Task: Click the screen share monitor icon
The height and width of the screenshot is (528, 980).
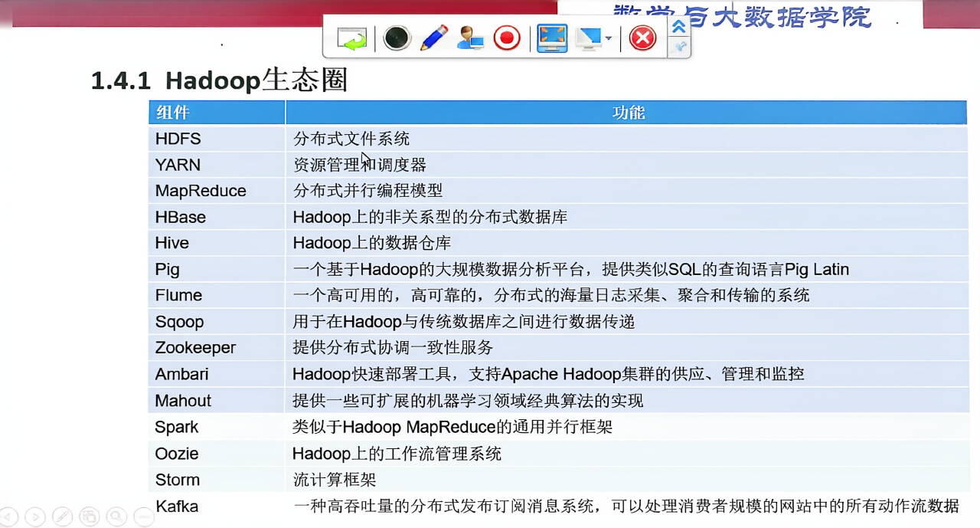Action: click(589, 38)
